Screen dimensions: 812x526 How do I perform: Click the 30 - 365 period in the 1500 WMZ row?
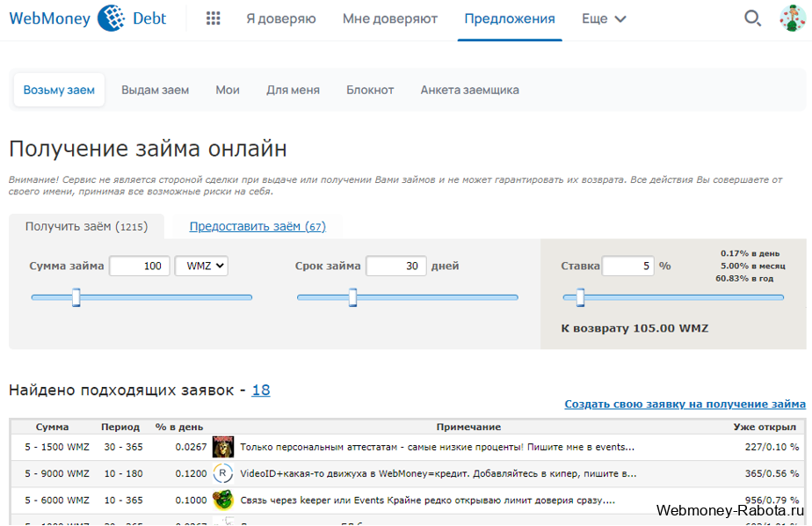click(x=123, y=447)
